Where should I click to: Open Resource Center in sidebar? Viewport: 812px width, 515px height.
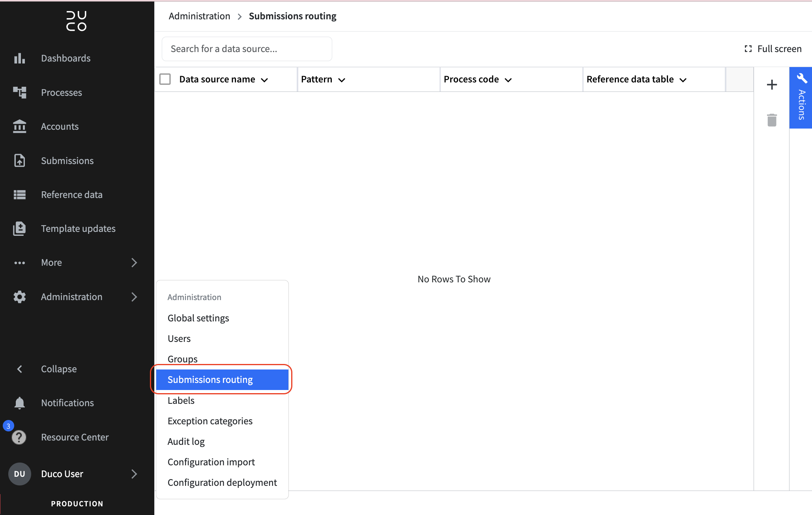coord(75,437)
